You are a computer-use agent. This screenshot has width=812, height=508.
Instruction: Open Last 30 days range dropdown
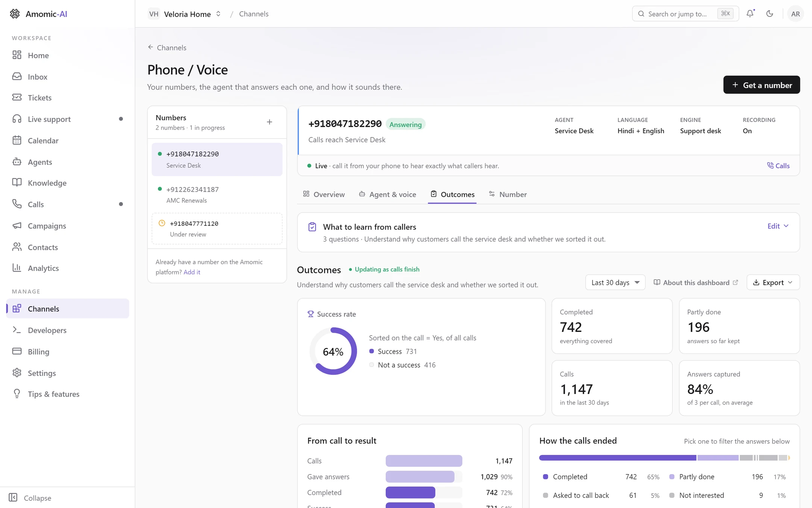(x=615, y=283)
